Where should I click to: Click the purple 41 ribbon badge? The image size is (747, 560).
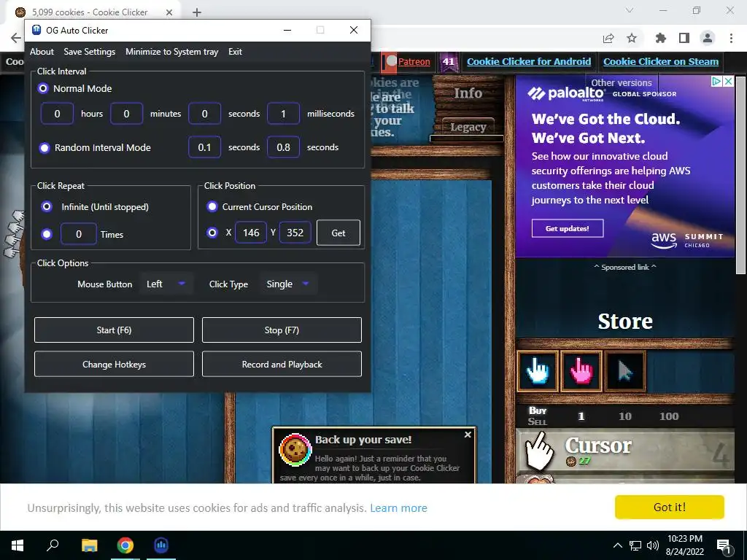[449, 62]
